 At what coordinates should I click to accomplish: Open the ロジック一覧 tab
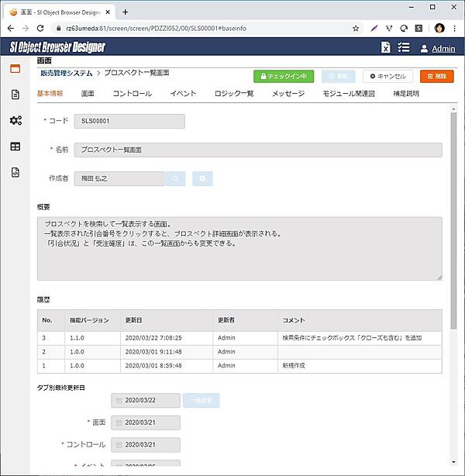click(233, 94)
